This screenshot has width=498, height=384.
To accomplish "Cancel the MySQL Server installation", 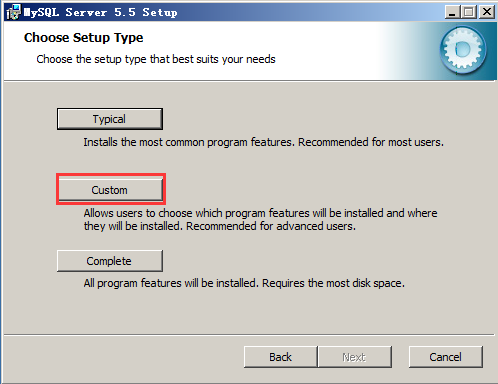I will [446, 357].
